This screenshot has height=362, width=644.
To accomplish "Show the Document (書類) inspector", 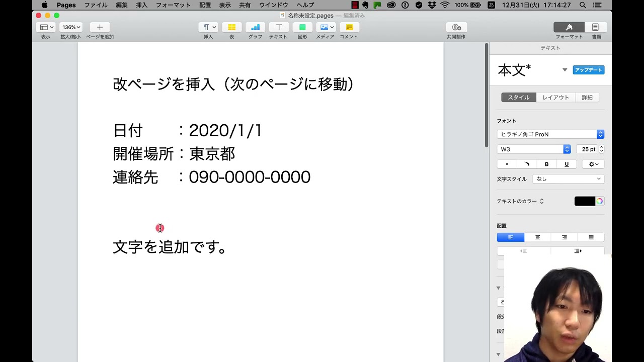I will [x=596, y=27].
